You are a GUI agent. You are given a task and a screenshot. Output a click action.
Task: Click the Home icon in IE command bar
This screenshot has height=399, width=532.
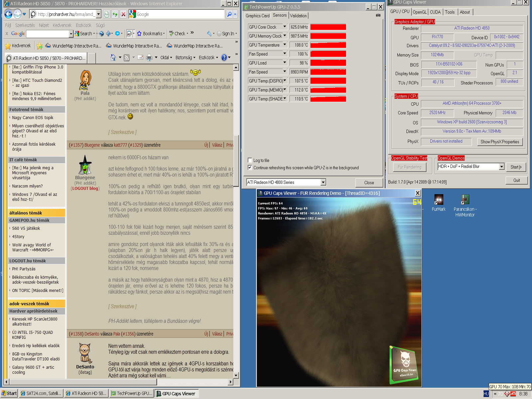pyautogui.click(x=113, y=58)
